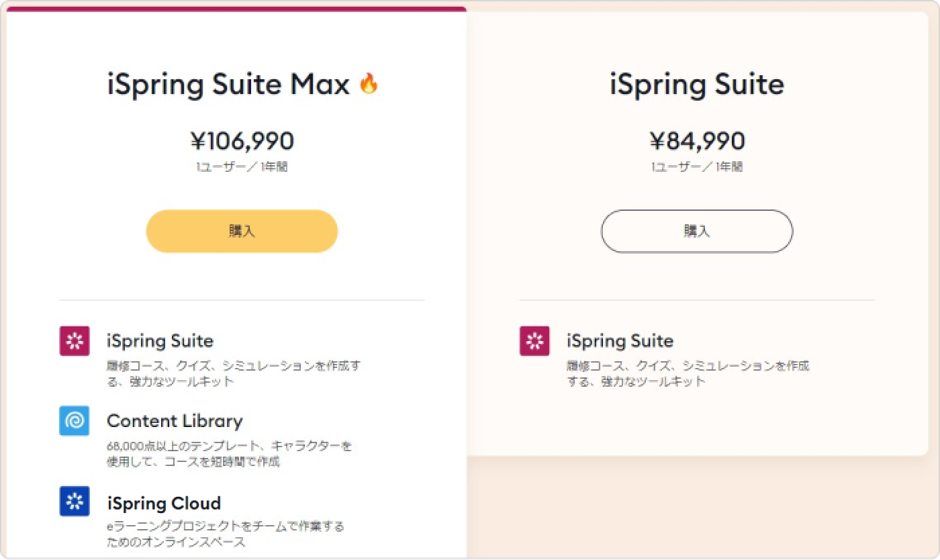Click the ¥84,990 price
This screenshot has width=940, height=560.
coord(697,141)
